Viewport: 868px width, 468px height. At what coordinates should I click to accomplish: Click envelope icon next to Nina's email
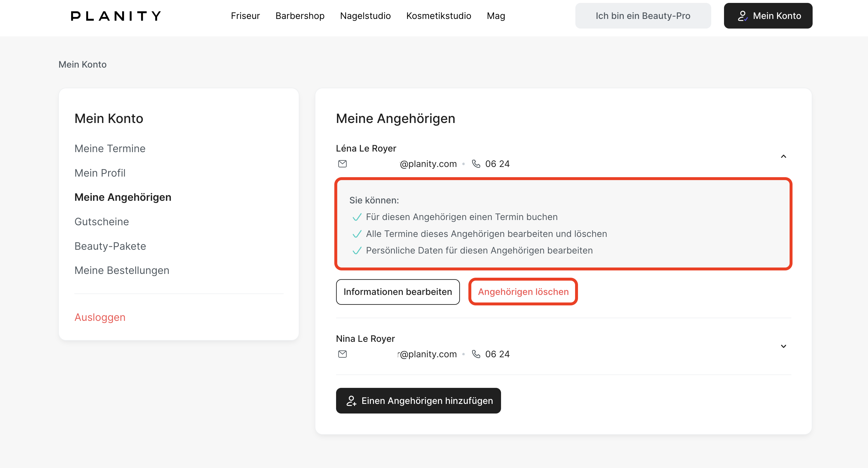pyautogui.click(x=342, y=354)
